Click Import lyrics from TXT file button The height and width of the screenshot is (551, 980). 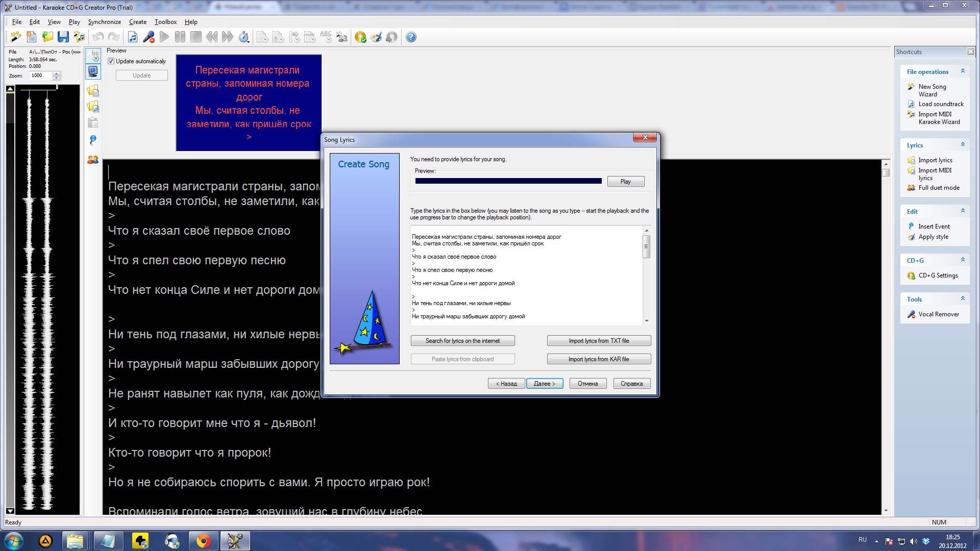click(x=599, y=341)
